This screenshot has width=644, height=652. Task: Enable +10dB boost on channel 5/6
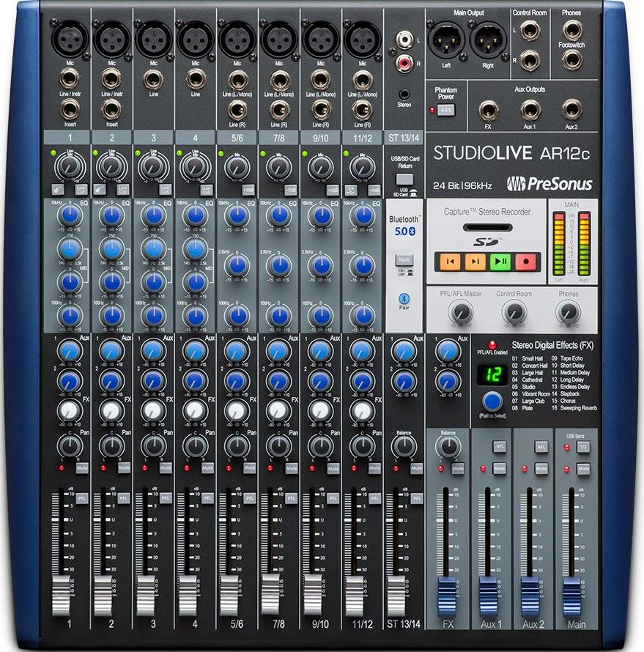(248, 190)
